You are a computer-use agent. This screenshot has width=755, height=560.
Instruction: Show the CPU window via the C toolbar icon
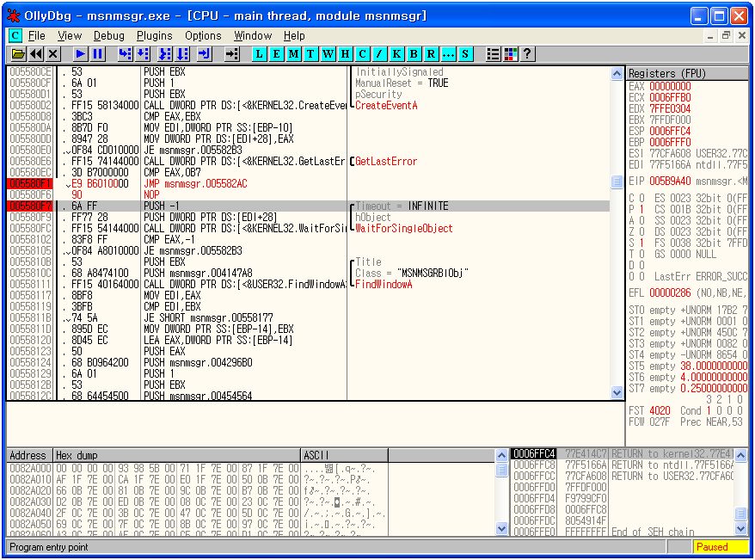coord(363,54)
